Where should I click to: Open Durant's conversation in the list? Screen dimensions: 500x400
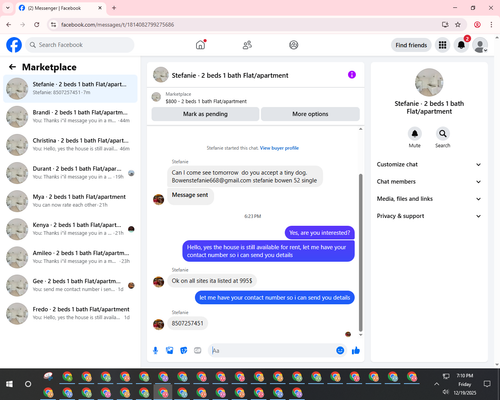tap(70, 173)
